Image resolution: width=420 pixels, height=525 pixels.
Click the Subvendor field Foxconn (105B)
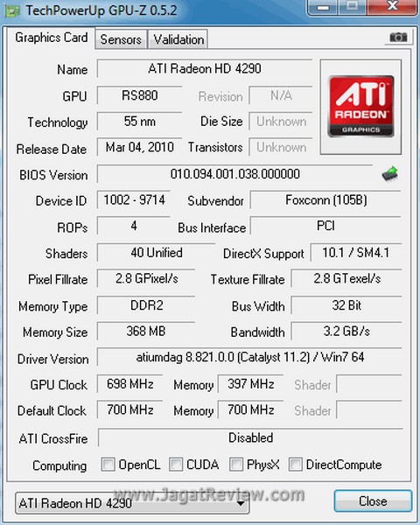(x=325, y=199)
